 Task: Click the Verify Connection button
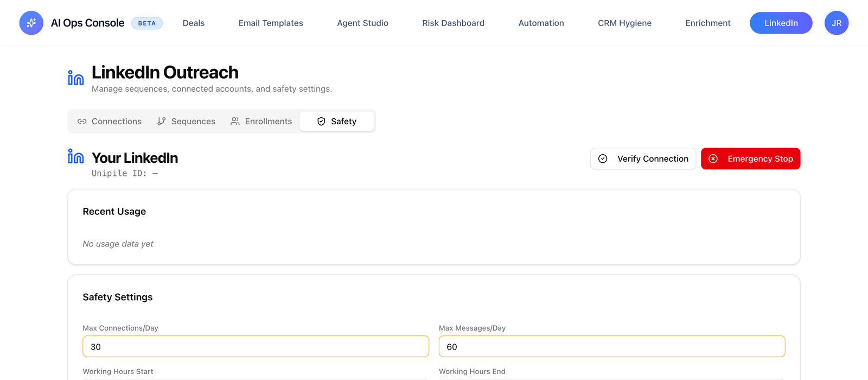643,159
